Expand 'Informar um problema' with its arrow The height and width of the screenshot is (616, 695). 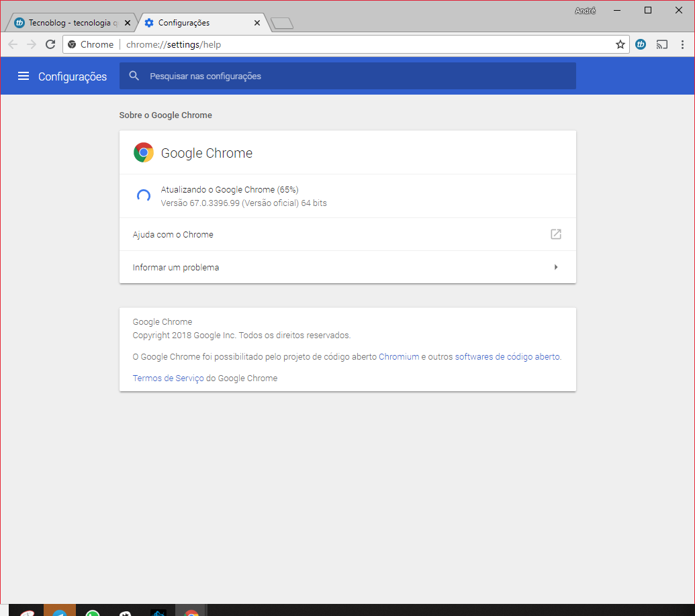555,266
